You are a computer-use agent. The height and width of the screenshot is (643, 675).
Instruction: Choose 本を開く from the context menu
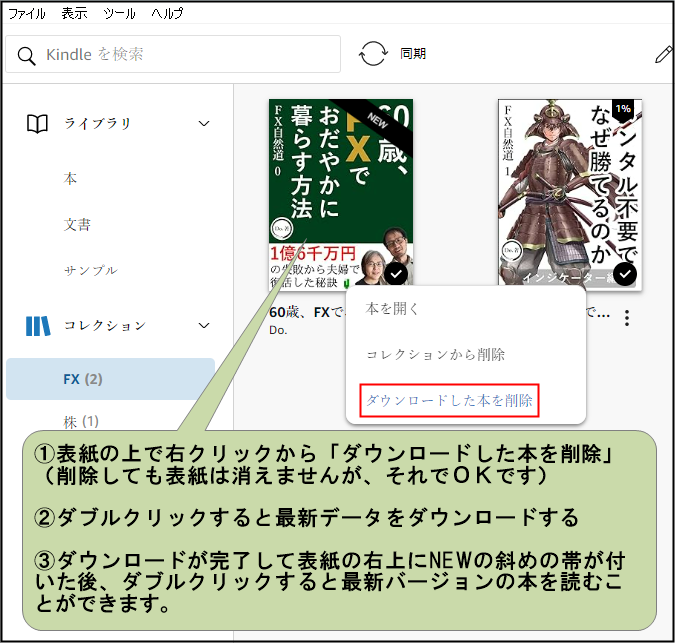tap(392, 309)
